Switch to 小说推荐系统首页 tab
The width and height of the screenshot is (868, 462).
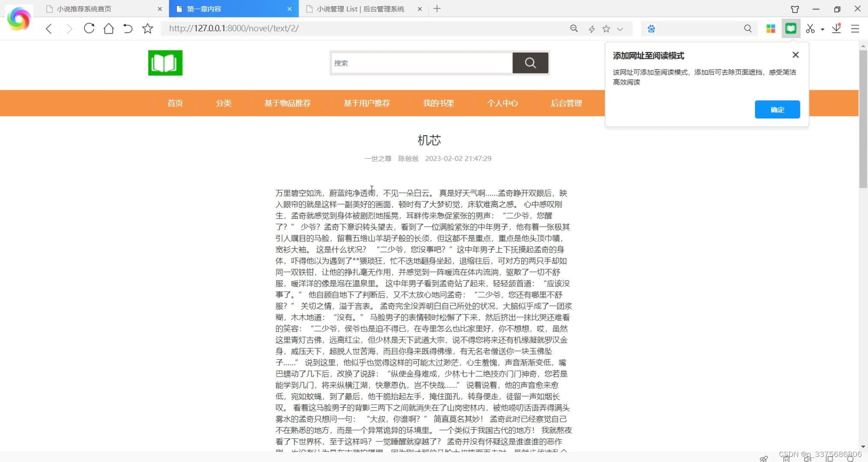(x=84, y=9)
